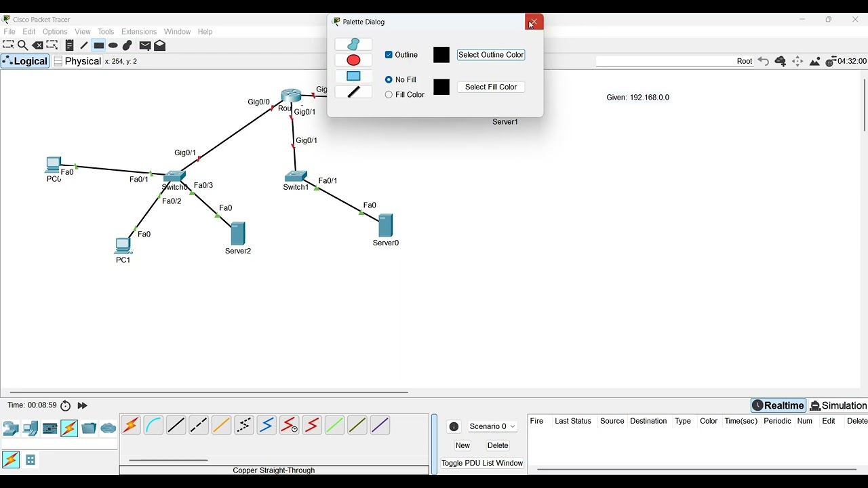This screenshot has height=488, width=868.
Task: Choose Automatically Choose Connection Type cable
Action: (131, 425)
